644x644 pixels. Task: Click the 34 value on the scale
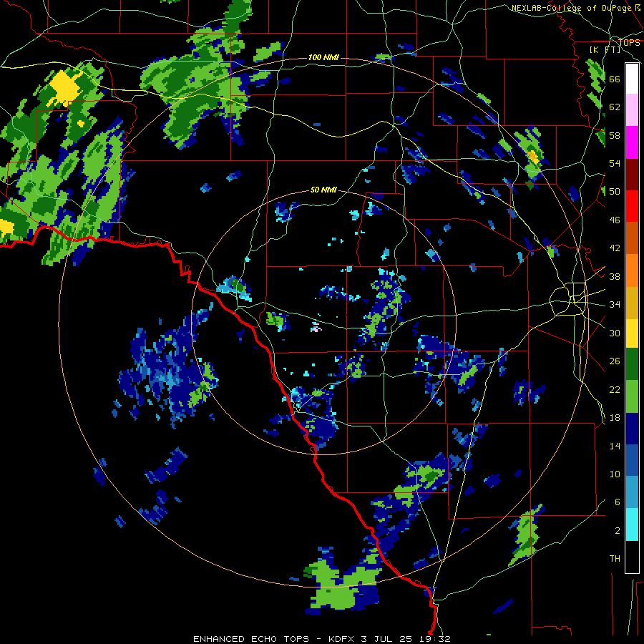615,305
